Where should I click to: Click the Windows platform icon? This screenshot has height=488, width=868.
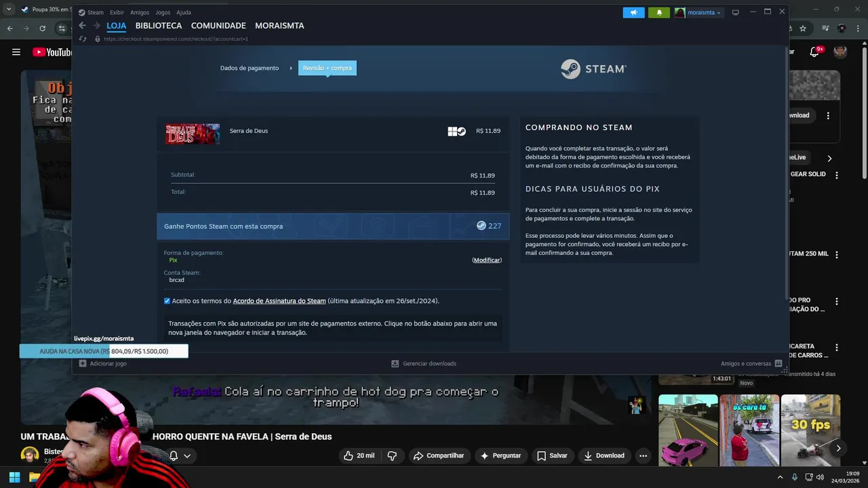pyautogui.click(x=452, y=131)
